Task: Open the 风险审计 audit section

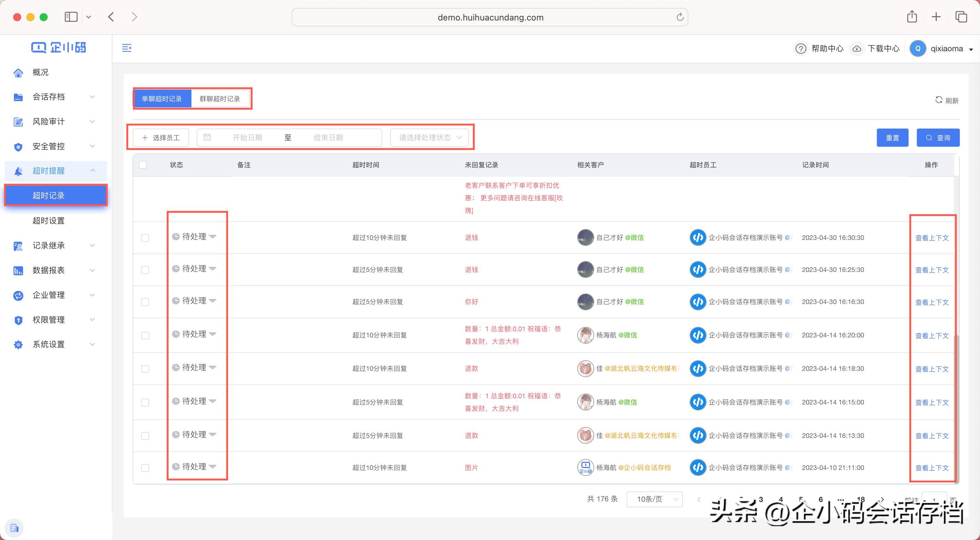Action: pos(48,122)
